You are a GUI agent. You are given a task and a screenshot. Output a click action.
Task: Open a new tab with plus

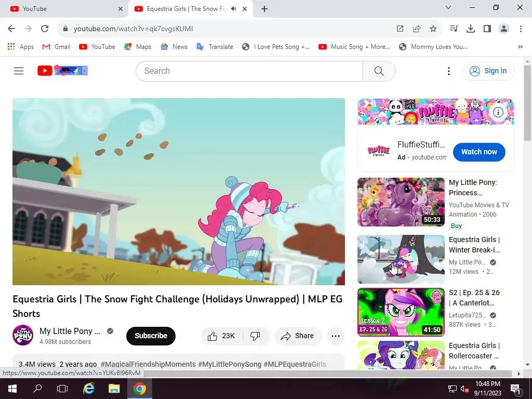[x=264, y=9]
